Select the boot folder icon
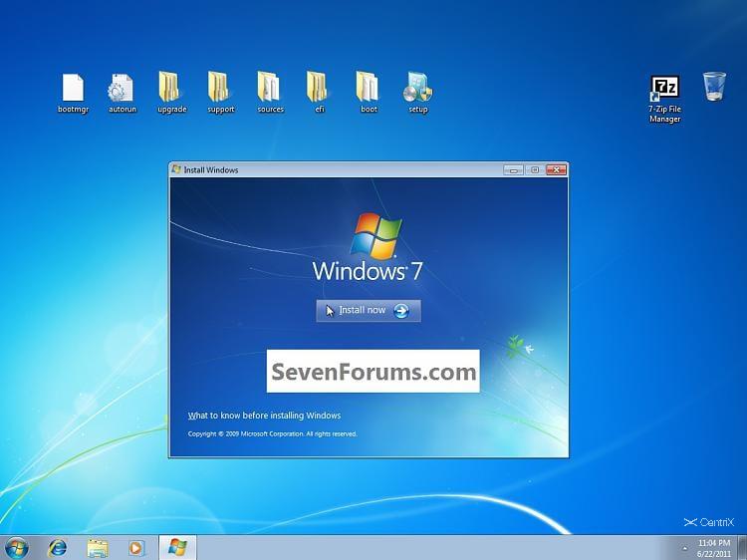Image resolution: width=747 pixels, height=560 pixels. point(369,88)
